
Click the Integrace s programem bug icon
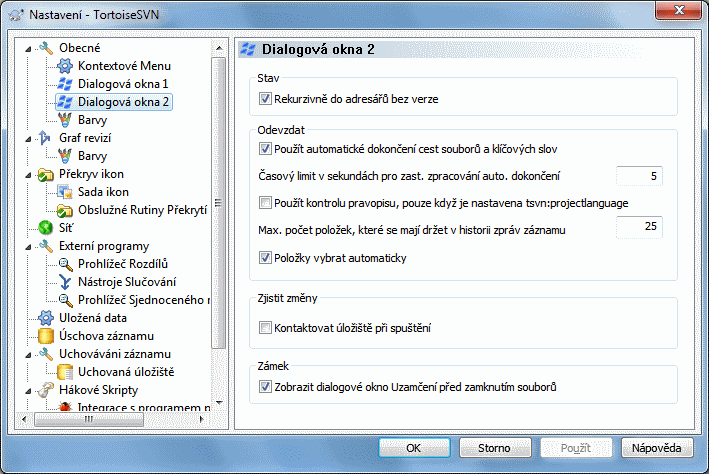[65, 407]
